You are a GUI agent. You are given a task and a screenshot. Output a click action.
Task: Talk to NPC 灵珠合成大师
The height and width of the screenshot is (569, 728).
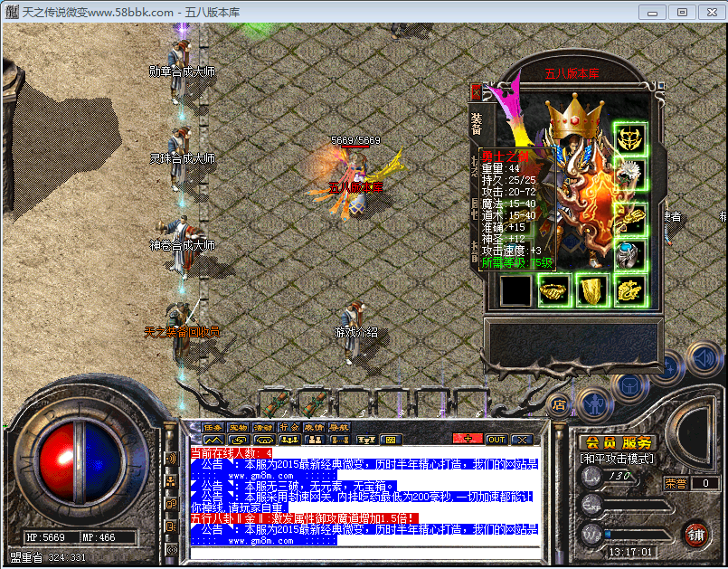180,158
